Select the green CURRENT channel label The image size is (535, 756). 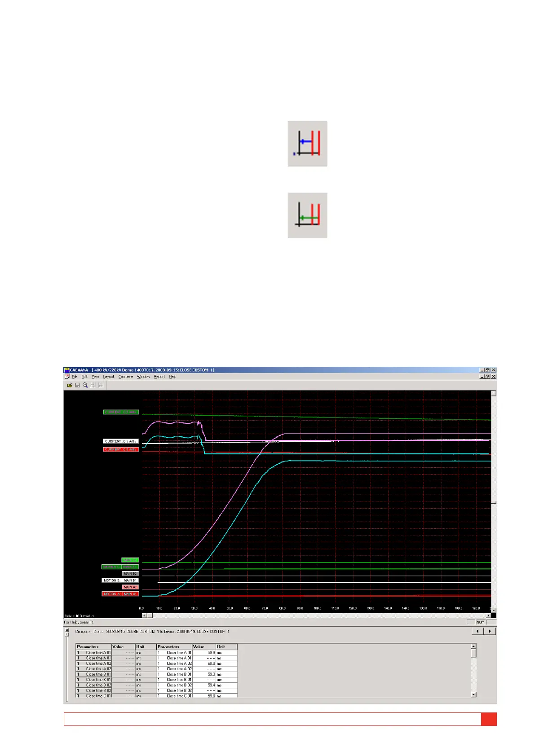coord(121,412)
